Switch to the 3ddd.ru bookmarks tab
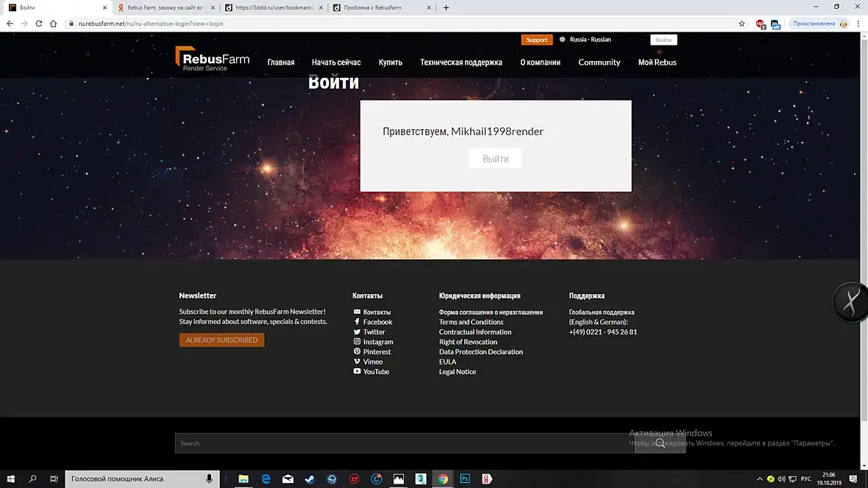868x488 pixels. [x=274, y=8]
